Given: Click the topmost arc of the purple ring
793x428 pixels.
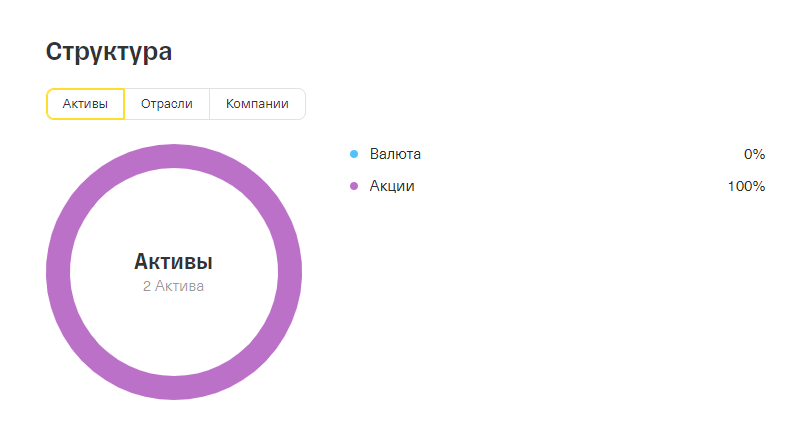Looking at the screenshot, I should [x=174, y=156].
